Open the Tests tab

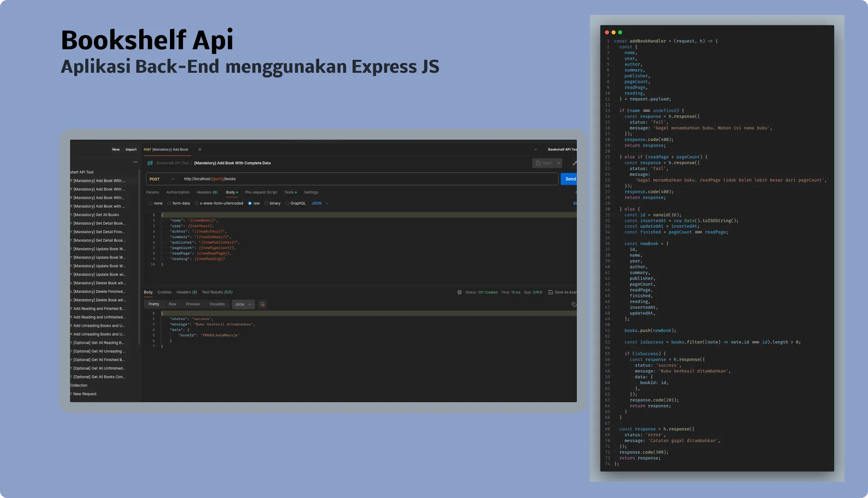(291, 193)
